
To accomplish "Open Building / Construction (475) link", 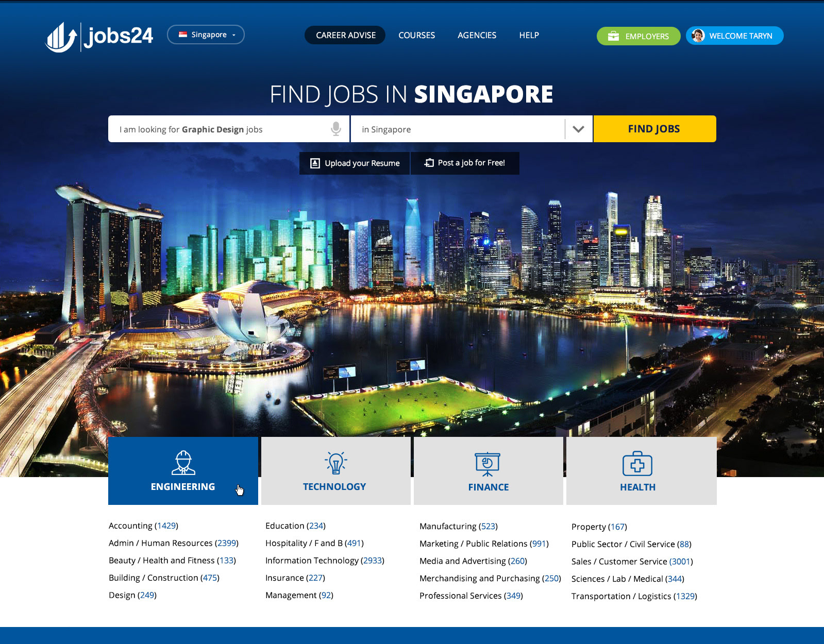I will coord(164,578).
